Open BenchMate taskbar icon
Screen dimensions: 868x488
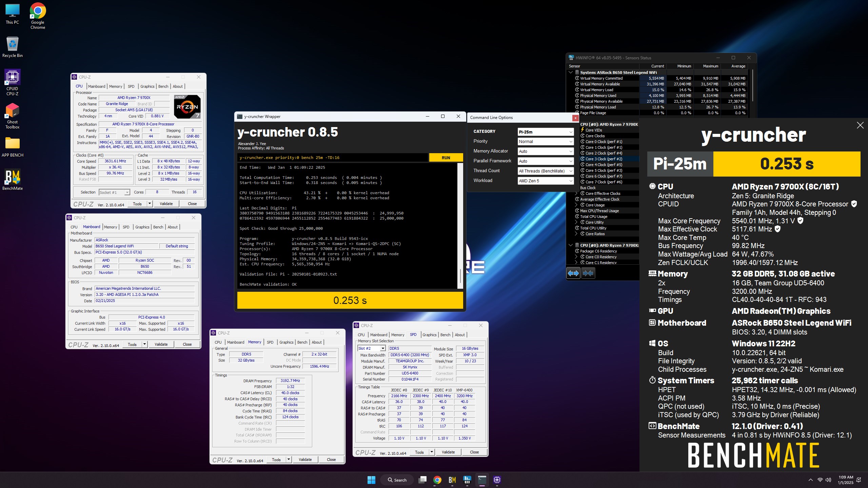click(x=452, y=480)
